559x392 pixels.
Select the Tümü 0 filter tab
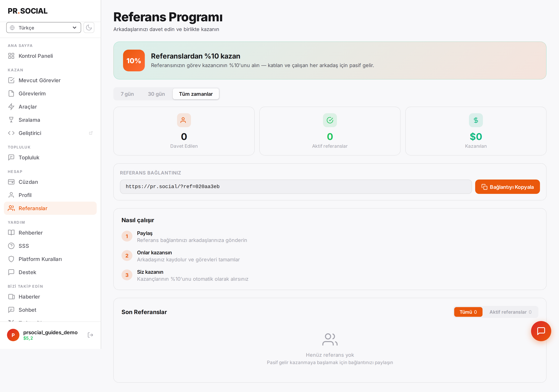pos(468,312)
